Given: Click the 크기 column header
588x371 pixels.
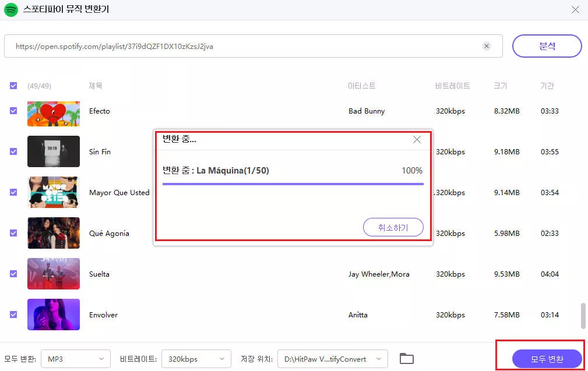Looking at the screenshot, I should point(500,86).
